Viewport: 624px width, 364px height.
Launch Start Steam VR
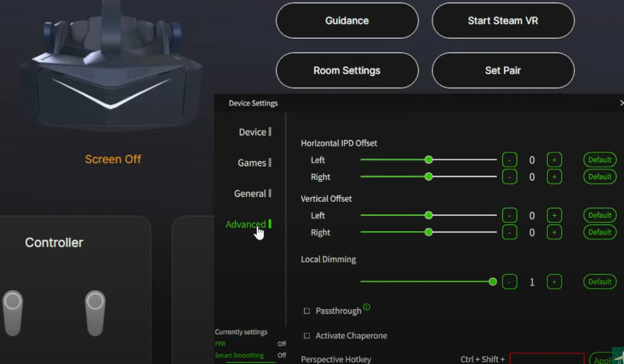point(503,21)
